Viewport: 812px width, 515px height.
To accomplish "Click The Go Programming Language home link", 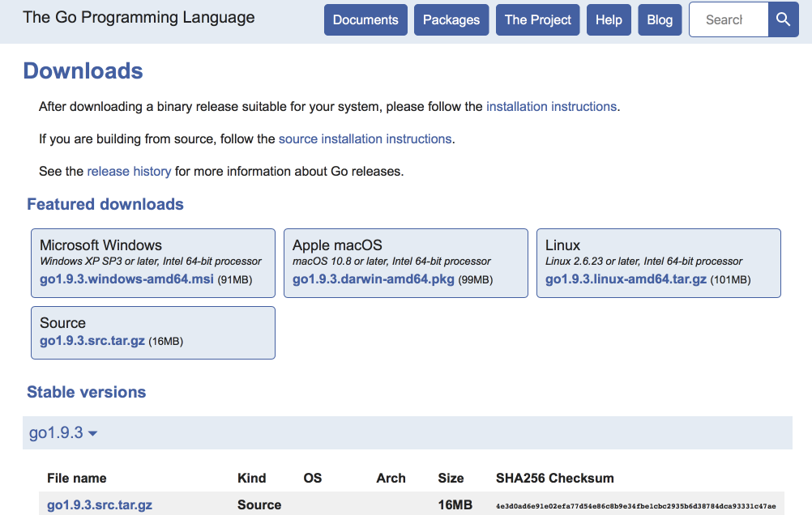I will [138, 17].
